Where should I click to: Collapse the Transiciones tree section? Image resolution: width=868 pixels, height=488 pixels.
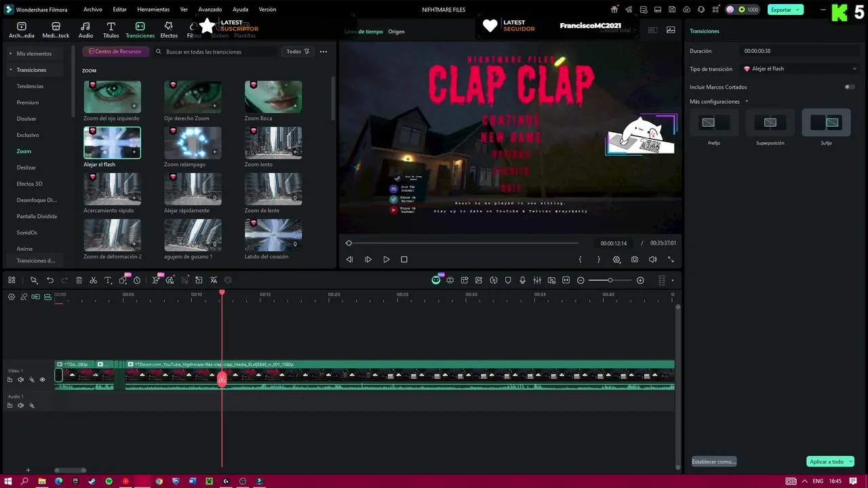pos(11,70)
